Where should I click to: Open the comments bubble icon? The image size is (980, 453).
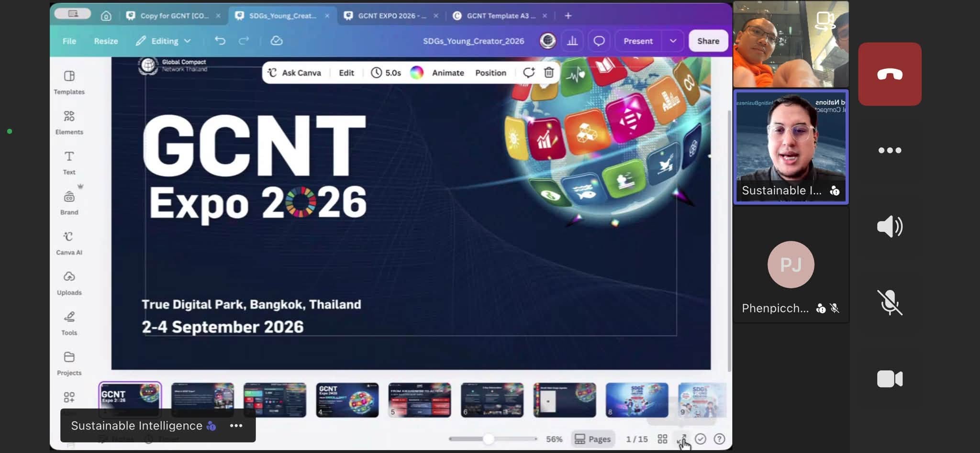point(599,41)
